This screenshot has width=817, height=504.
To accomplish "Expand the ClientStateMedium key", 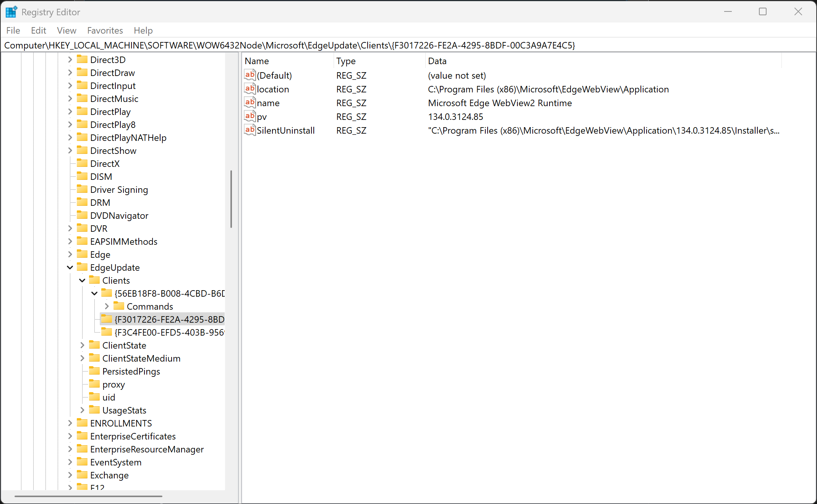I will tap(82, 358).
